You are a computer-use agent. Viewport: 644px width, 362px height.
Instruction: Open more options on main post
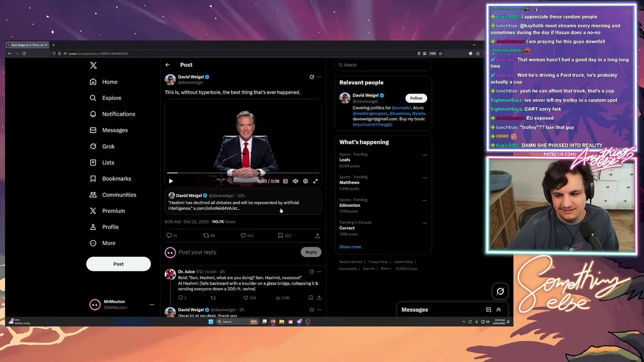(319, 77)
